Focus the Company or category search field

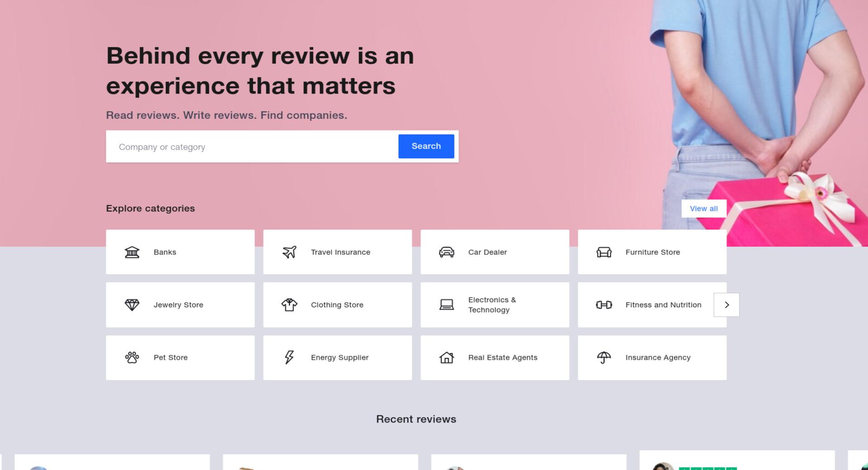coord(252,147)
